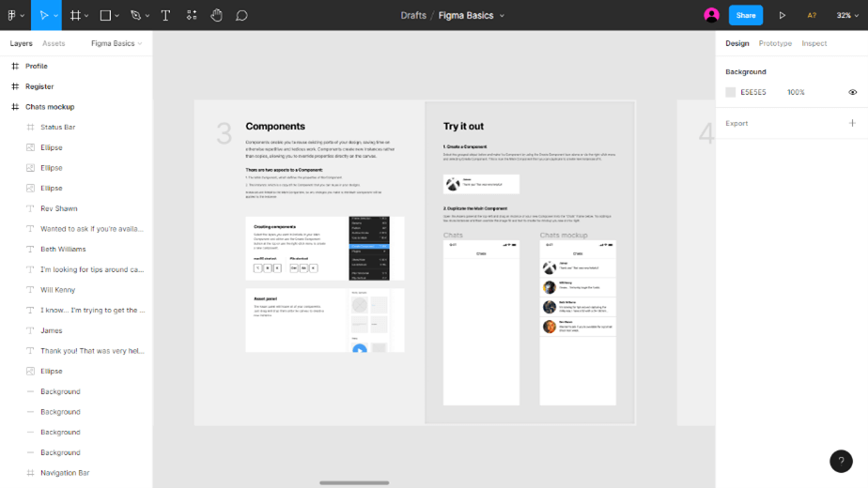Switch to the Design tab
Image resolution: width=868 pixels, height=488 pixels.
(x=737, y=43)
